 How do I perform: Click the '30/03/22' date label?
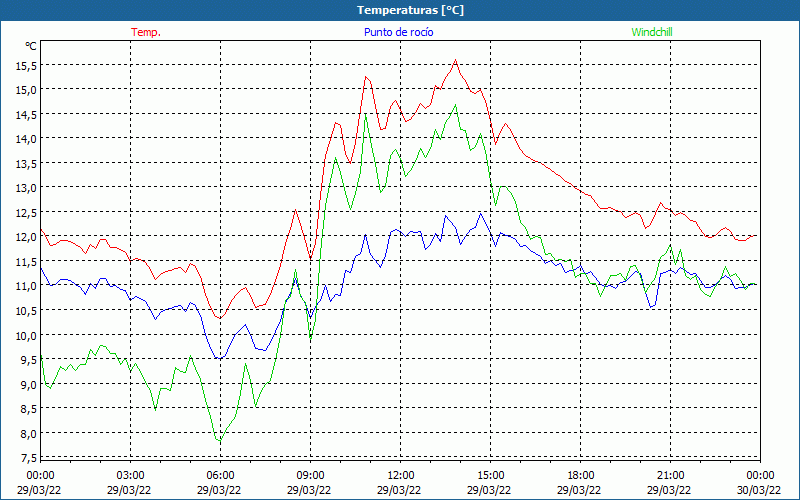click(x=759, y=490)
